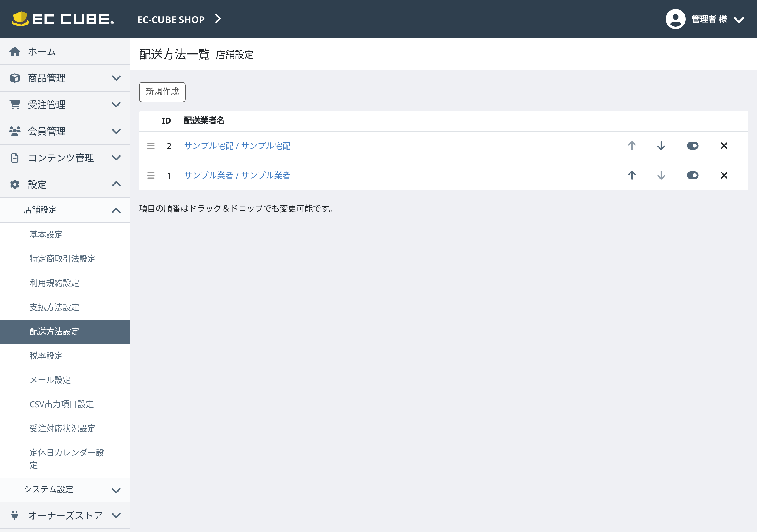757x532 pixels.
Task: Click the 新規作成 button
Action: 162,92
